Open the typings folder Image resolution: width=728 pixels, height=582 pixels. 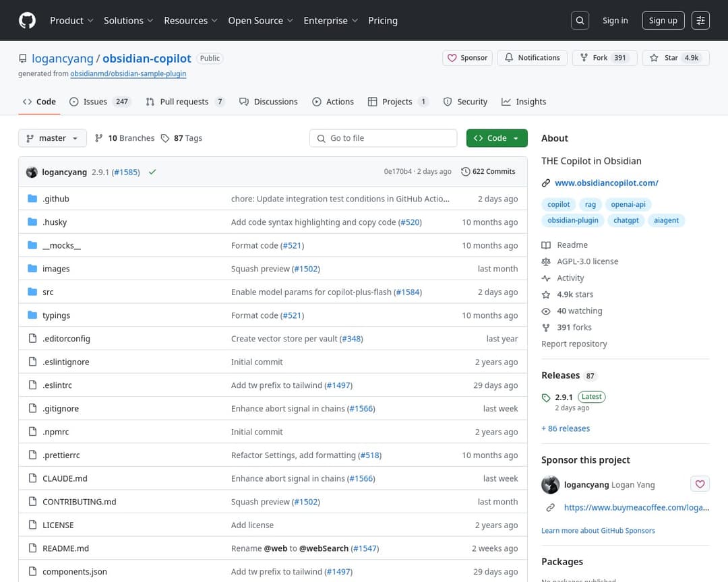coord(56,315)
